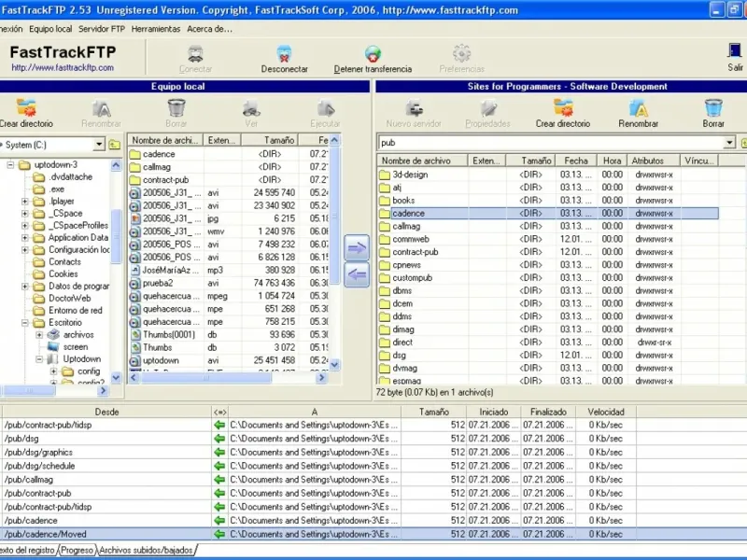The image size is (747, 560).
Task: Select the local contract-pub folder row
Action: (229, 180)
